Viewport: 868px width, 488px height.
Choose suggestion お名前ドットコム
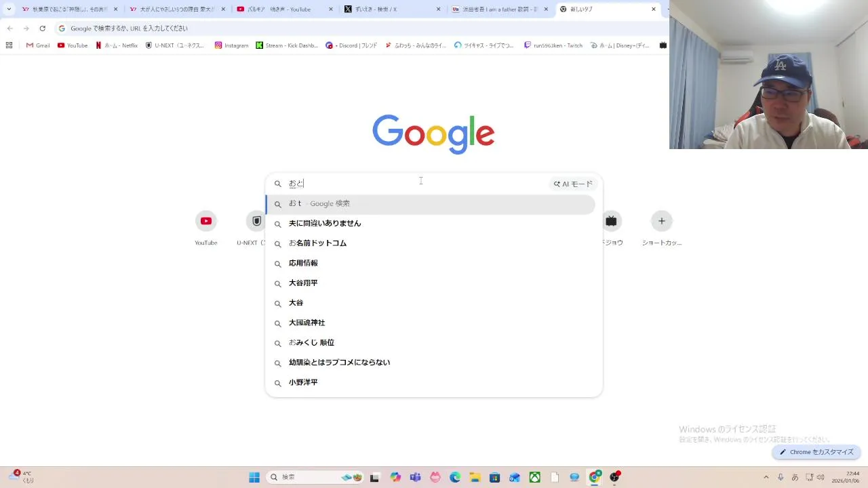pyautogui.click(x=431, y=243)
